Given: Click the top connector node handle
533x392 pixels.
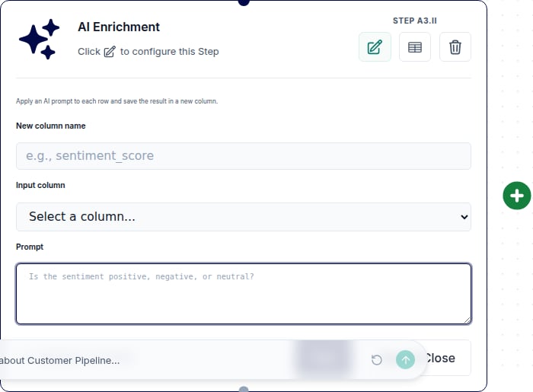Looking at the screenshot, I should click(244, 2).
